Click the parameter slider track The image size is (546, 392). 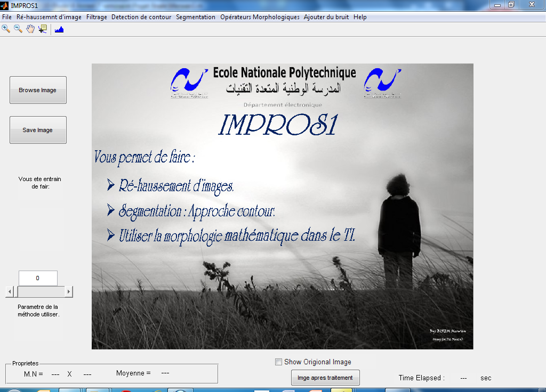tap(41, 291)
